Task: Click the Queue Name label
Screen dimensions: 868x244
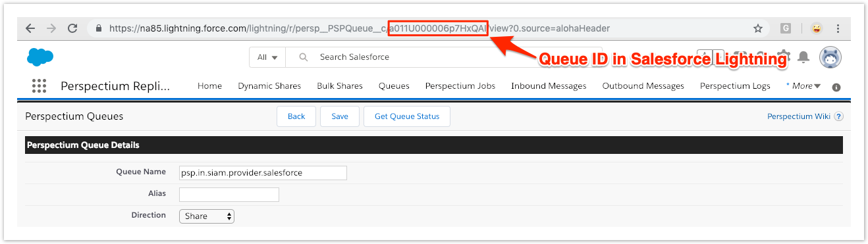Action: click(x=141, y=172)
